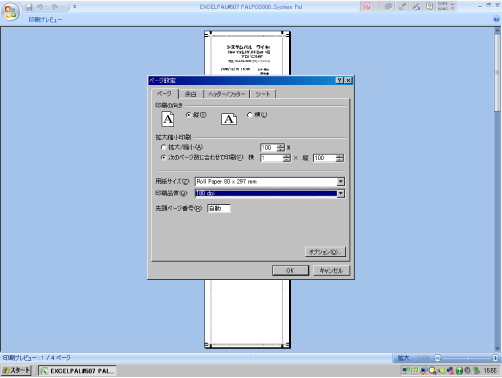Expand the Customize Quick Access Toolbar arrow

pyautogui.click(x=75, y=7)
